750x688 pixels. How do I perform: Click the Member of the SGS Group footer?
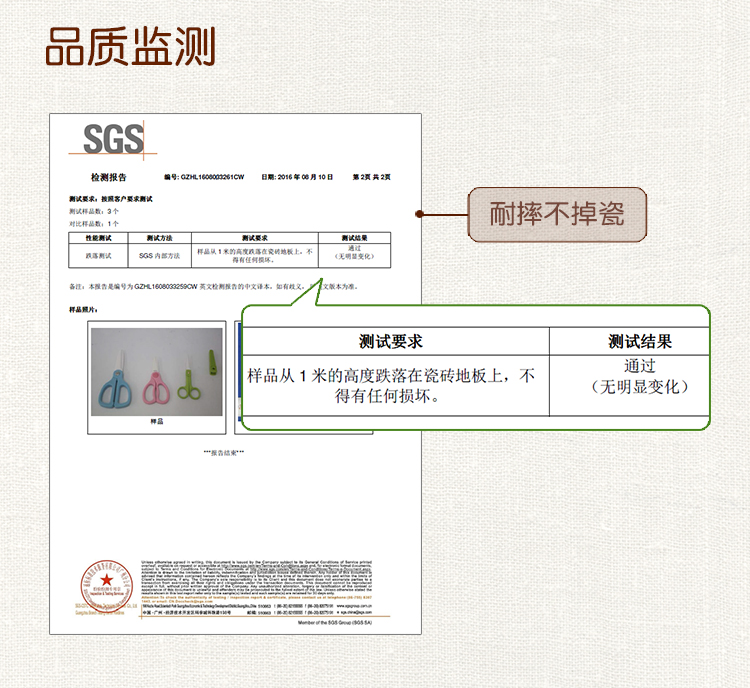pos(350,622)
